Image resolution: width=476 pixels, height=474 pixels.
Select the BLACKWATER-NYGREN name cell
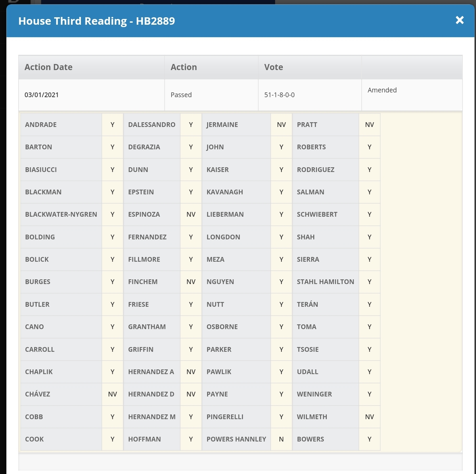[61, 214]
